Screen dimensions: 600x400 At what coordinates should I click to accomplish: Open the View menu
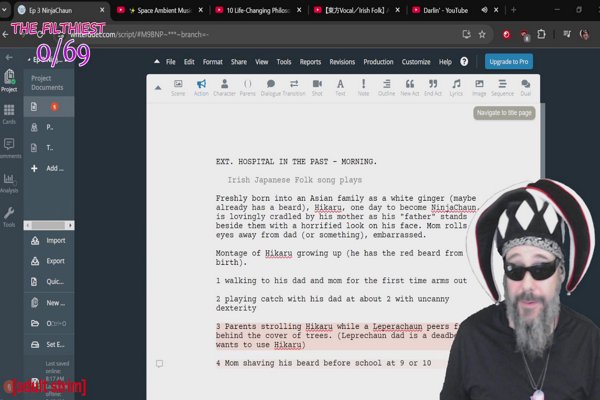262,62
